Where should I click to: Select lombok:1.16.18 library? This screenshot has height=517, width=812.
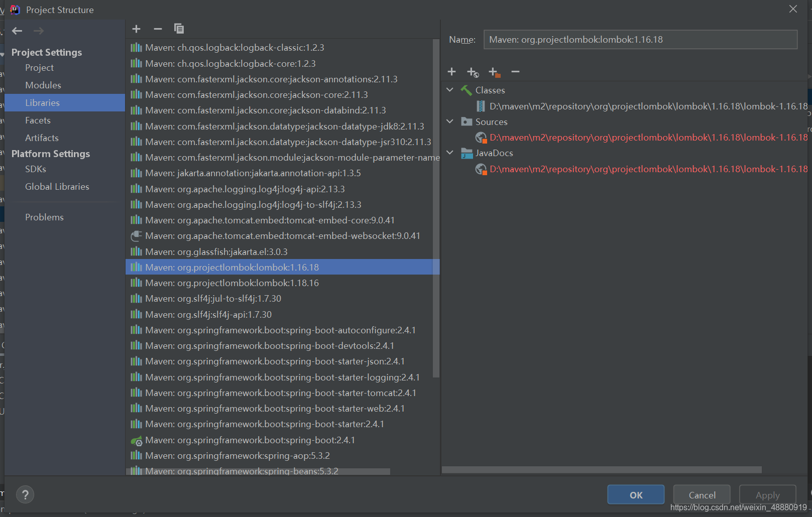(x=282, y=267)
